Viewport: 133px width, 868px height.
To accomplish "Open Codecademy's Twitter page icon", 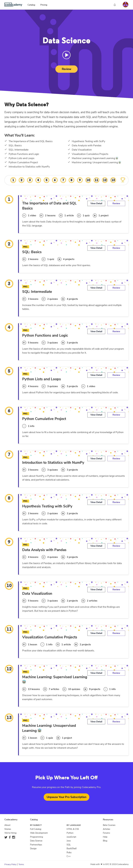I will [x=6, y=837].
